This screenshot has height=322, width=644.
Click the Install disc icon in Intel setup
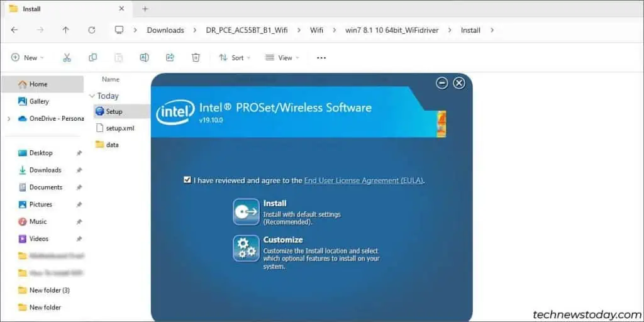tap(246, 211)
